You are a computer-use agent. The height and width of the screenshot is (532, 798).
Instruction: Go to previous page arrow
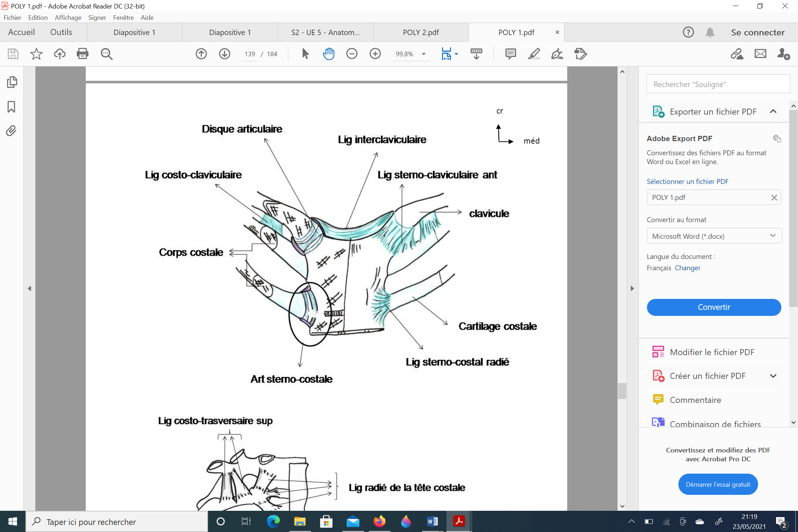(x=201, y=54)
